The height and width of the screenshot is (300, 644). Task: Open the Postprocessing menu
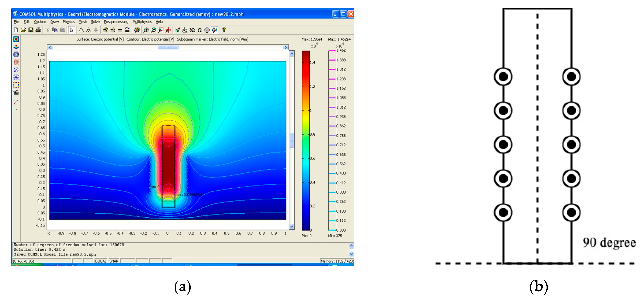click(116, 22)
